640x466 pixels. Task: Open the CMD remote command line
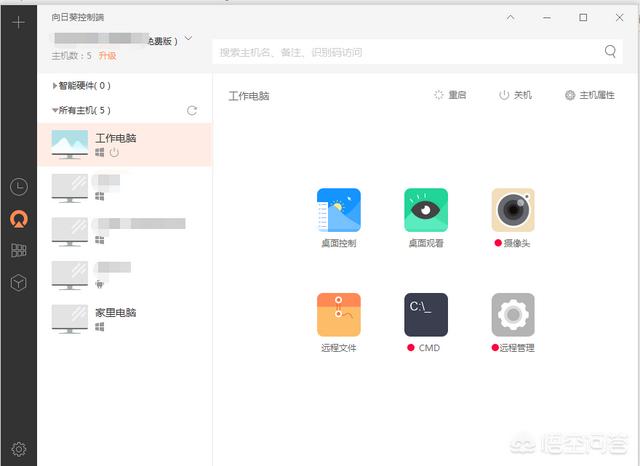pyautogui.click(x=426, y=323)
